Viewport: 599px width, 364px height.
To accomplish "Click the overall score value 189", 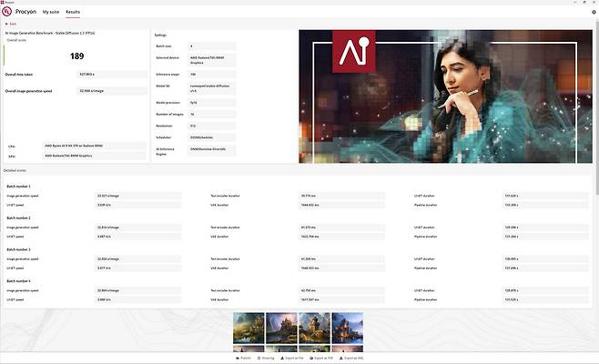I will (x=76, y=56).
